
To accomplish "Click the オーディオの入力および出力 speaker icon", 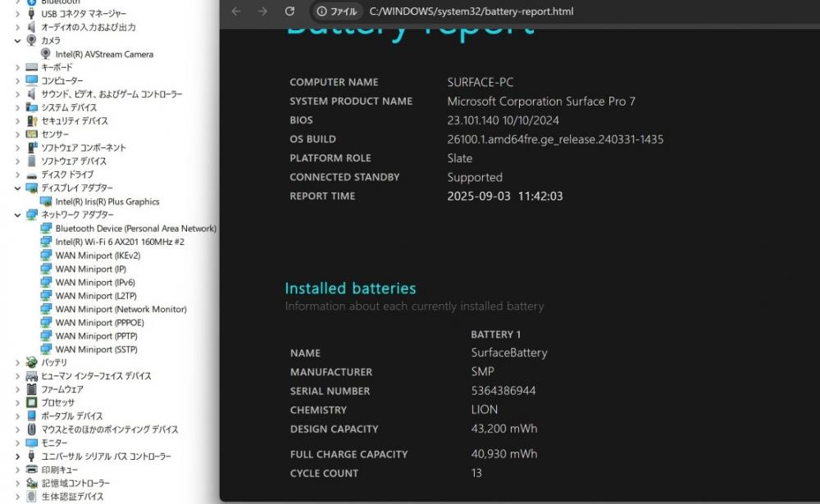I will [31, 27].
